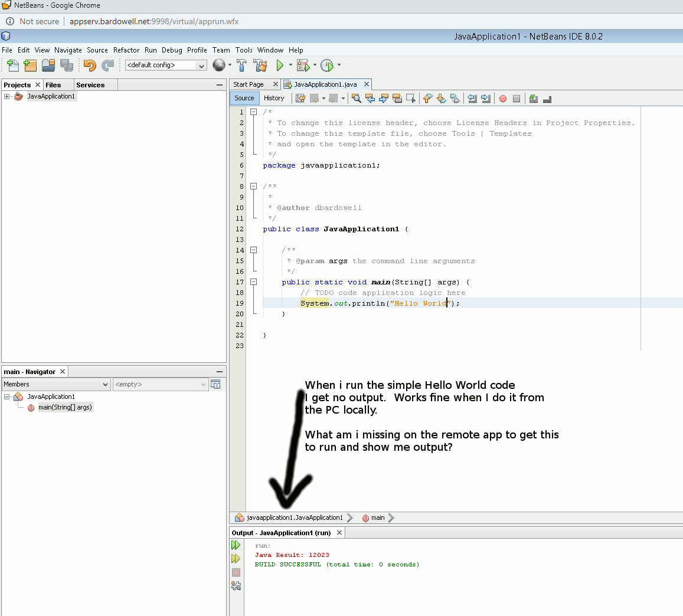Click javaapplication1.JavaApplication1 breadcrumb

295,517
